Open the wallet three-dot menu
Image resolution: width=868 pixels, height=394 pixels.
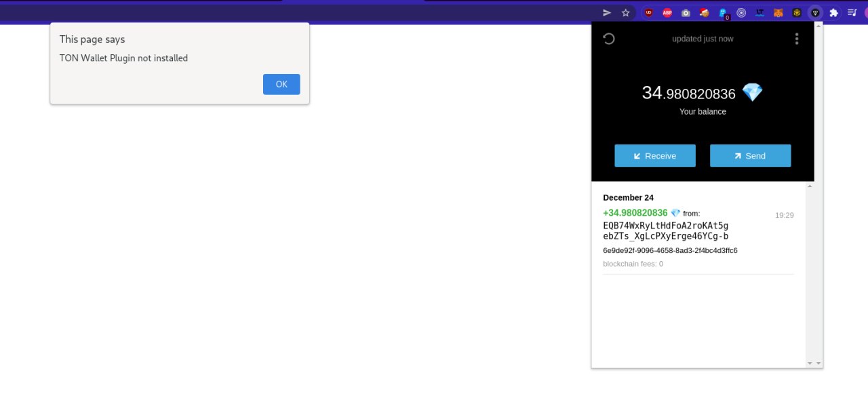pyautogui.click(x=797, y=39)
